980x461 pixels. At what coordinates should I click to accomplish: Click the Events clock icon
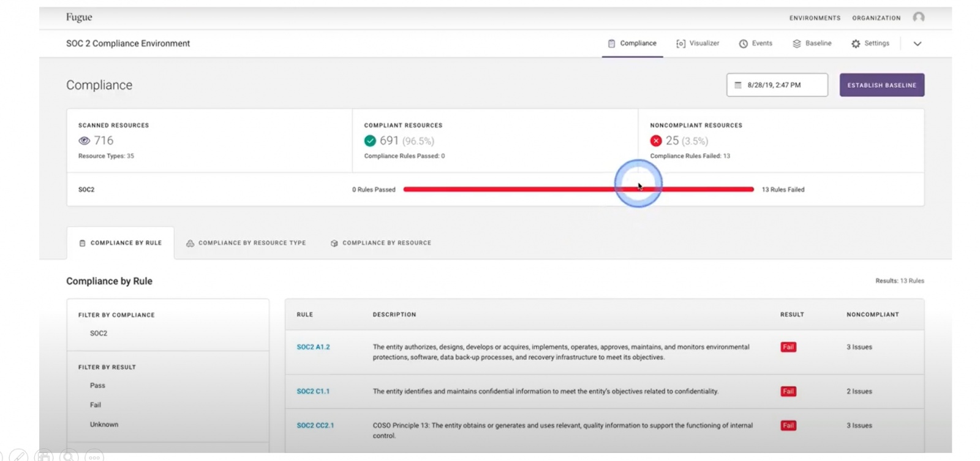[743, 44]
